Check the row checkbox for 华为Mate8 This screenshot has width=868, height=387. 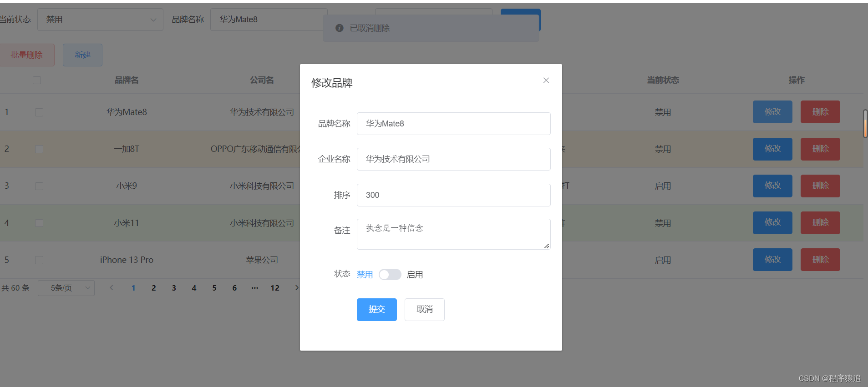(x=39, y=112)
